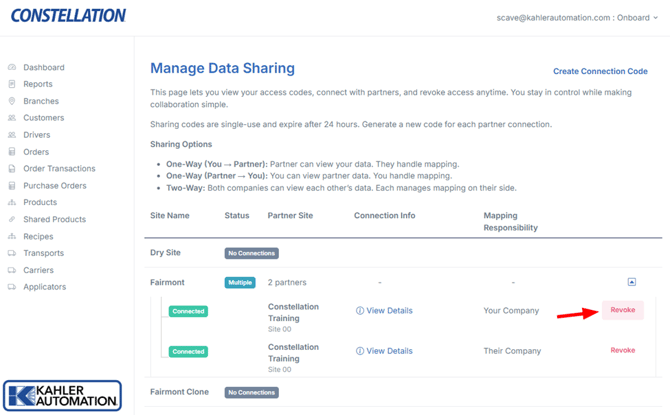Click the Branches location icon
Viewport: 670px width, 415px height.
[x=12, y=101]
